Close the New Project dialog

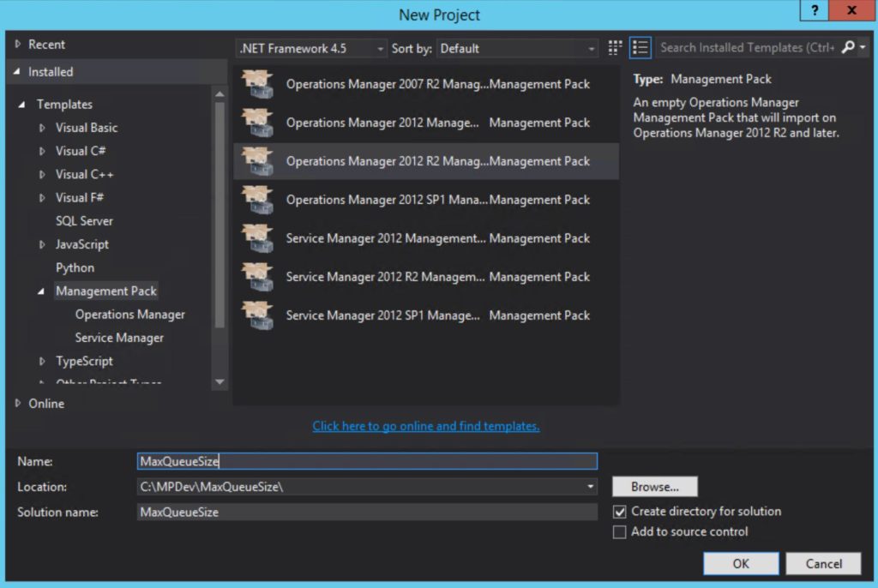[x=851, y=10]
